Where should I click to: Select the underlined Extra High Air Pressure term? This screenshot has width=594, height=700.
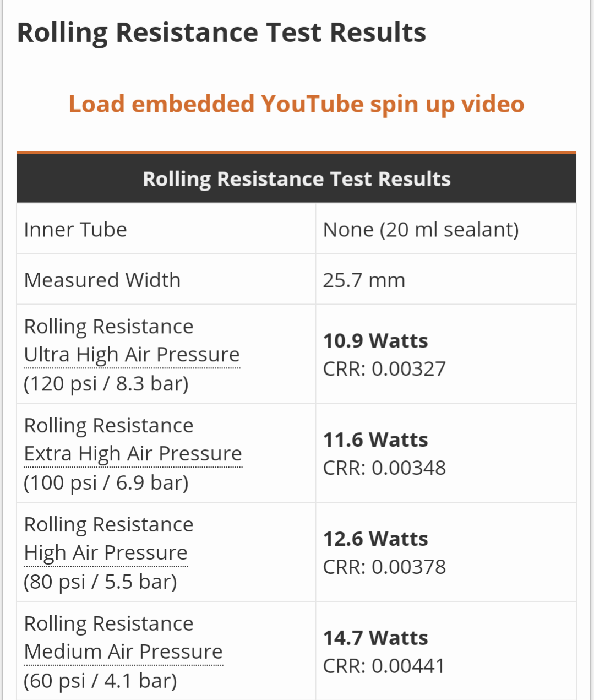[133, 453]
